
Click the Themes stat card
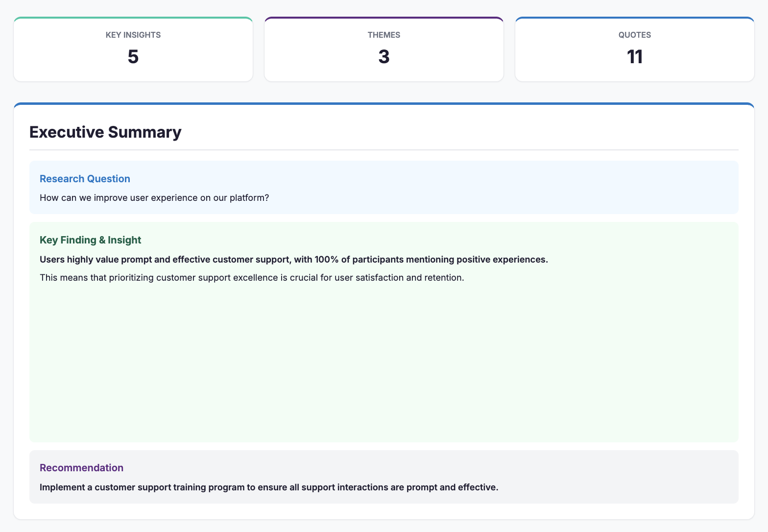[x=384, y=49]
